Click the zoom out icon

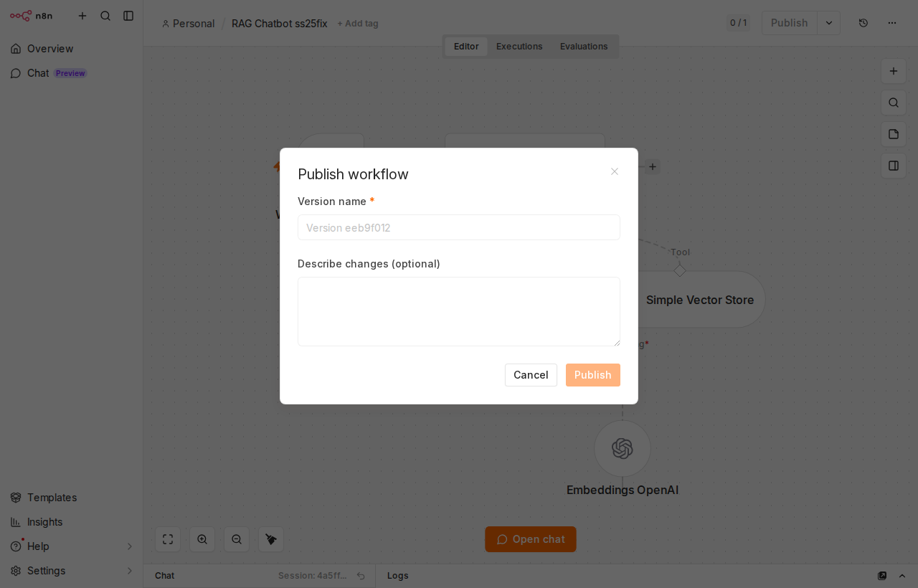tap(237, 539)
